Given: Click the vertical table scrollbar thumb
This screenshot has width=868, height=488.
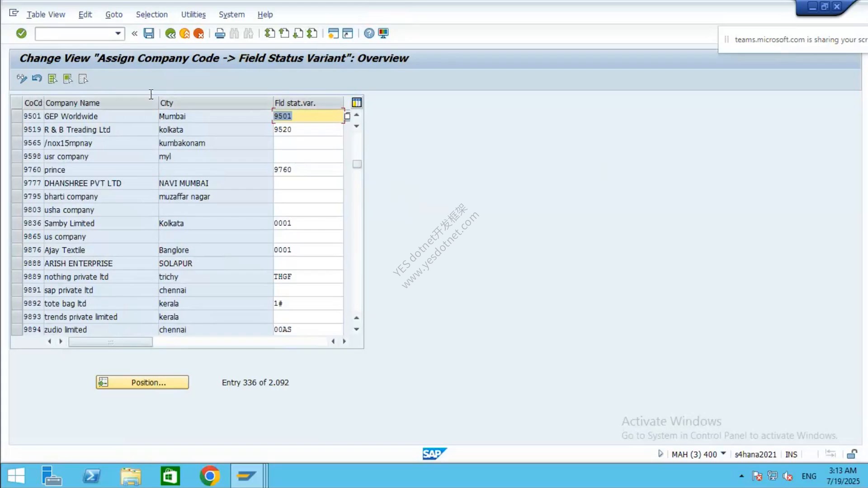Looking at the screenshot, I should [x=357, y=164].
